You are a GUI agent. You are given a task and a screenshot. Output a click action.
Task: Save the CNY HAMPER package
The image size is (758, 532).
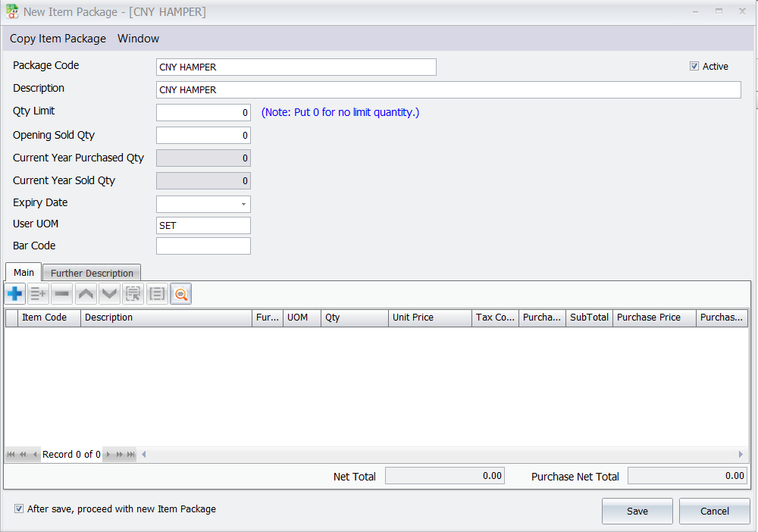(x=637, y=511)
